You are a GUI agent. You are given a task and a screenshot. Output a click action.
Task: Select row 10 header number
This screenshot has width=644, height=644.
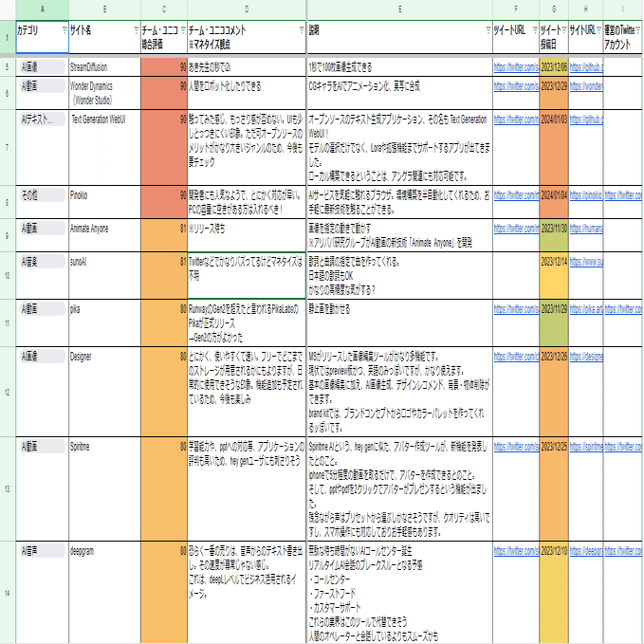(8, 276)
